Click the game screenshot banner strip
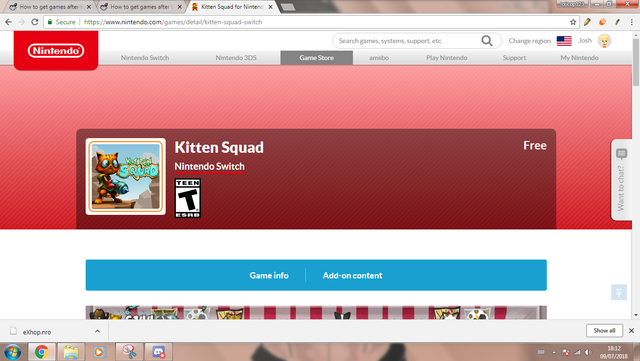Image resolution: width=640 pixels, height=361 pixels. tap(316, 312)
